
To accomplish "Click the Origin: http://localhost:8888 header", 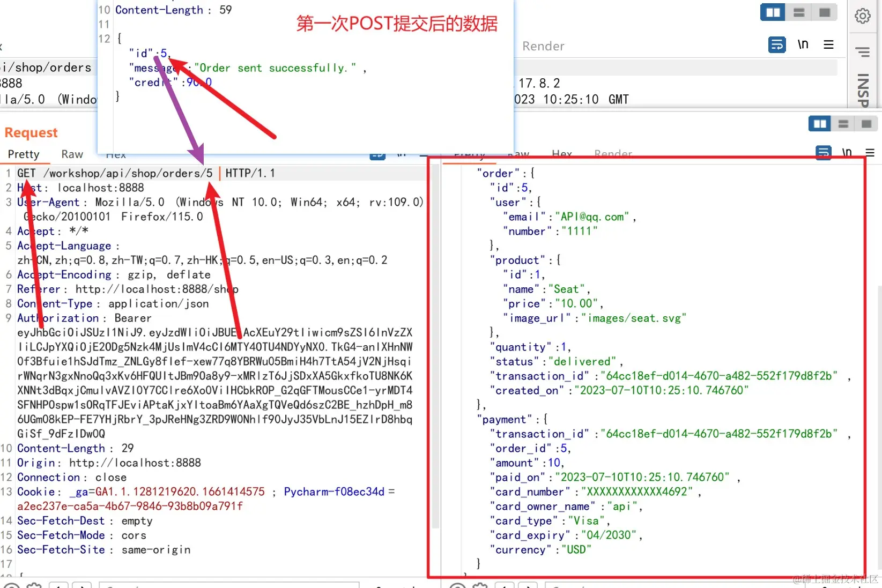I will [x=109, y=463].
